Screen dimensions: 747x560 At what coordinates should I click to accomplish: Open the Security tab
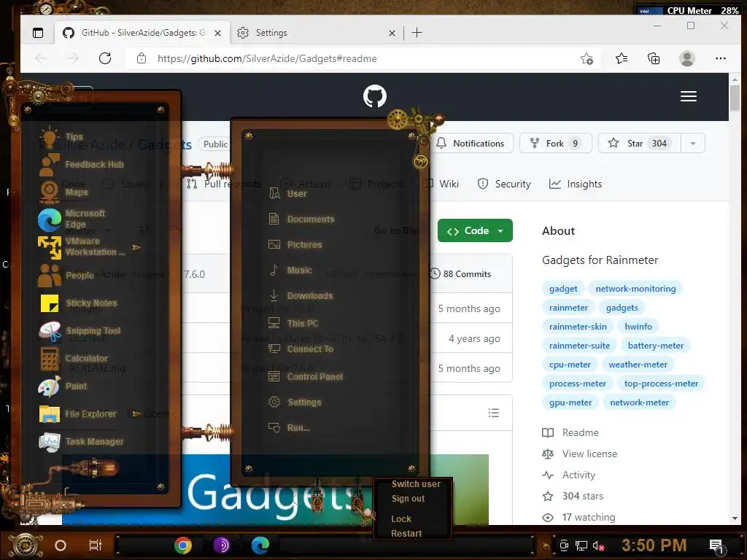(x=504, y=184)
